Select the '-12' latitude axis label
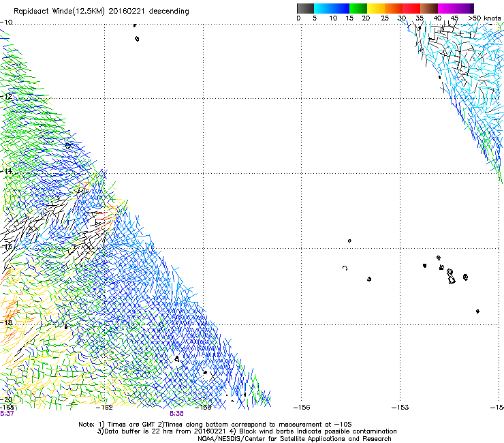The image size is (504, 443). [6, 96]
